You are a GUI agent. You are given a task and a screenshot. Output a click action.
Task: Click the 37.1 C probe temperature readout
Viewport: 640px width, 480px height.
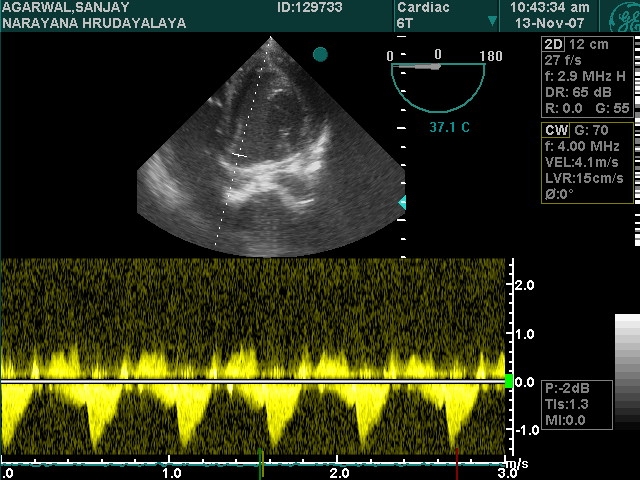point(436,129)
